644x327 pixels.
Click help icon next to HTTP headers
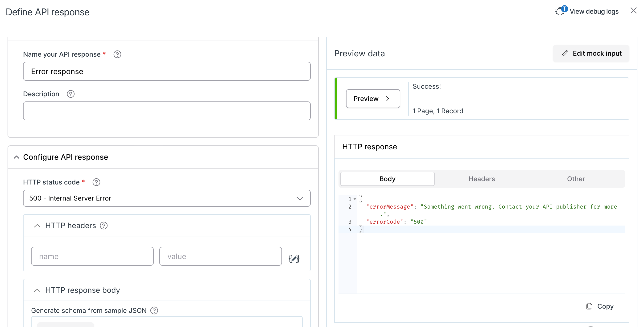(x=104, y=226)
